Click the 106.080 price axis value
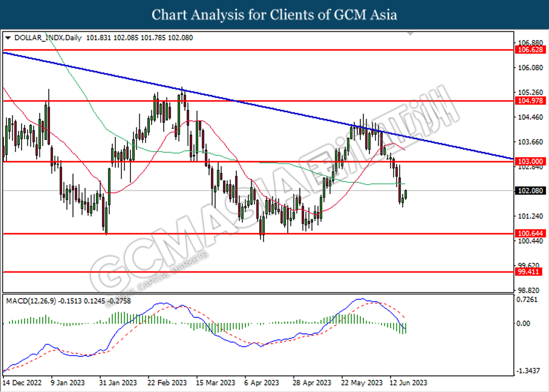This screenshot has height=392, width=549. [x=530, y=68]
